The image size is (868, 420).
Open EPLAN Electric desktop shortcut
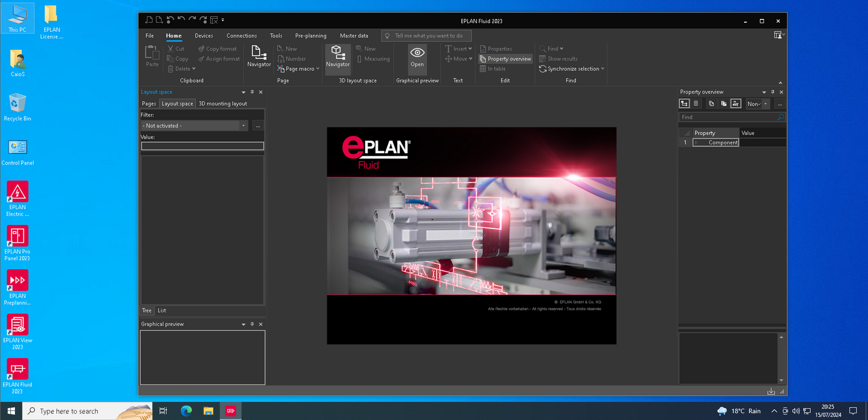pos(17,198)
